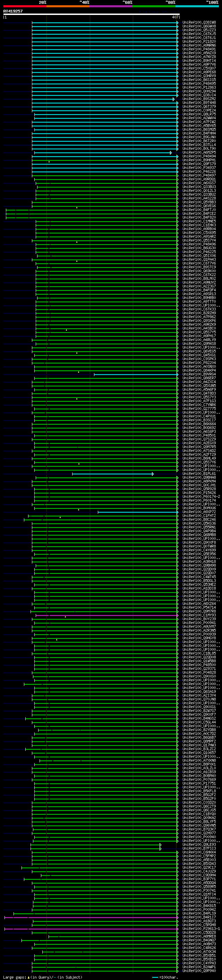
Task: Click label UniRef100_Q9LE93
Action: 199,845
